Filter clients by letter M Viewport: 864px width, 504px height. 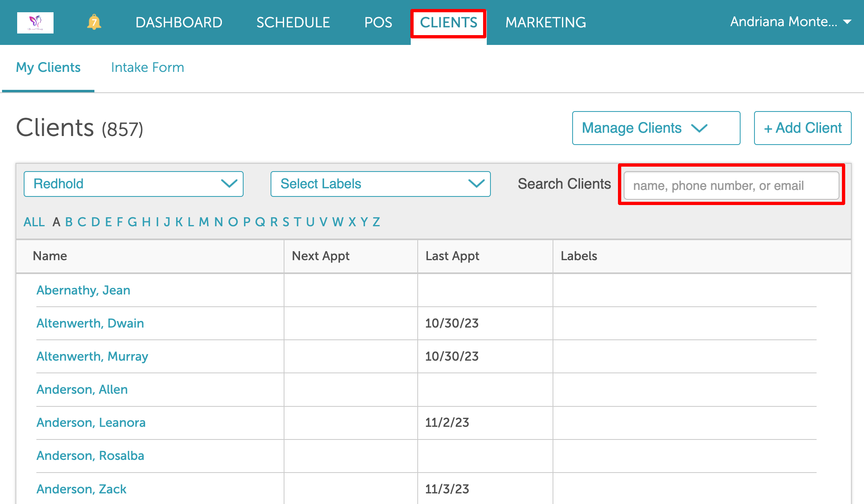pyautogui.click(x=204, y=222)
